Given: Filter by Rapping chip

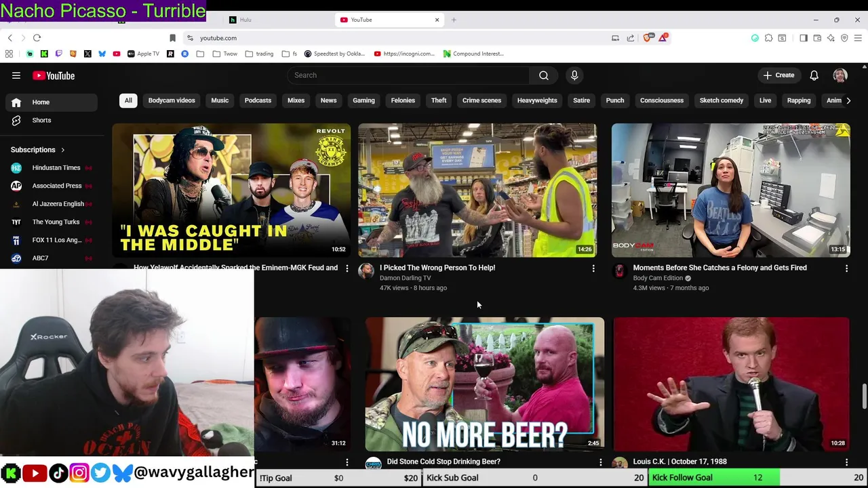Looking at the screenshot, I should tap(799, 100).
